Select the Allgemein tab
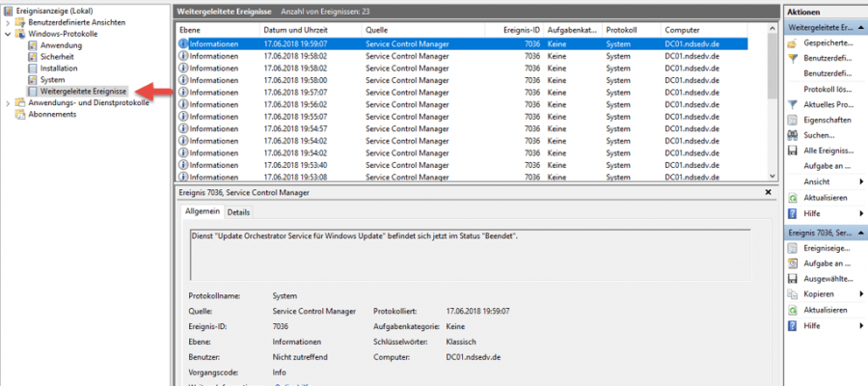The width and height of the screenshot is (868, 386). [203, 211]
